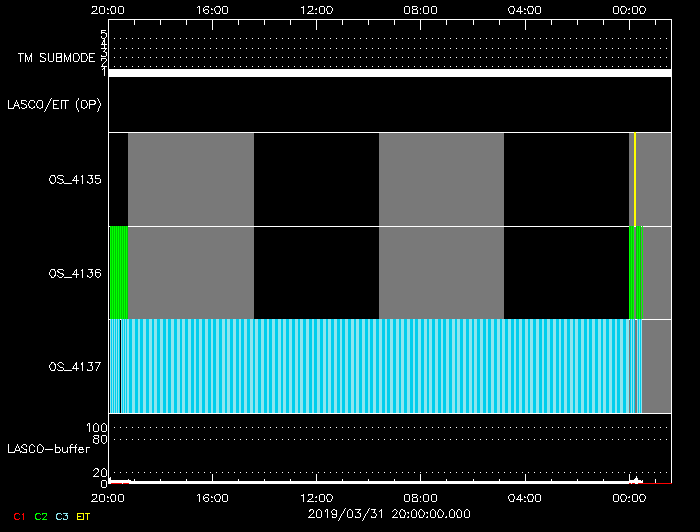Click the white TM SUBMODE bar

coord(389,73)
